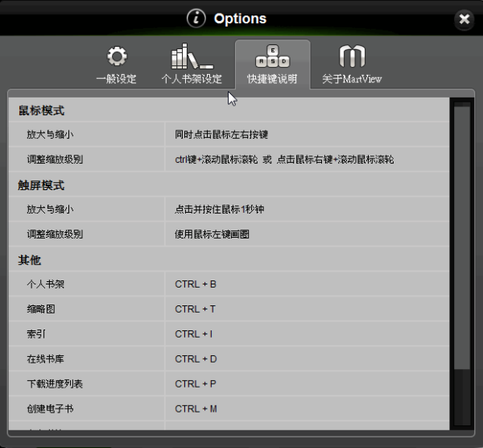Click 调整缩放级别 under 触屏模式
This screenshot has width=483, height=448.
pyautogui.click(x=55, y=234)
